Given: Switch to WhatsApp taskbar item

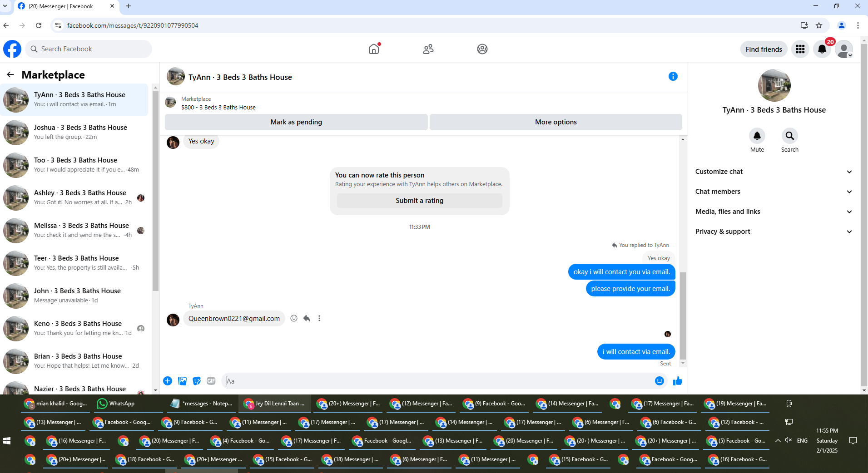Looking at the screenshot, I should (129, 404).
